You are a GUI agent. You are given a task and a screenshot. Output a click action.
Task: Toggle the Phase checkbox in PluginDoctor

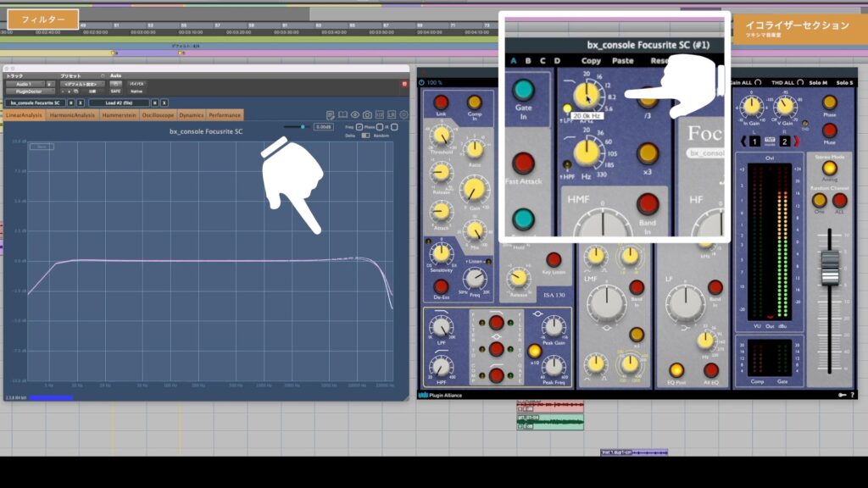pyautogui.click(x=379, y=127)
